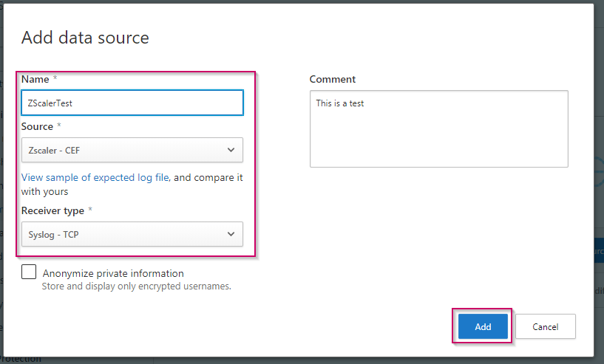Open 'View sample of expected log file' link
Screen dimensions: 604x364
pos(95,177)
